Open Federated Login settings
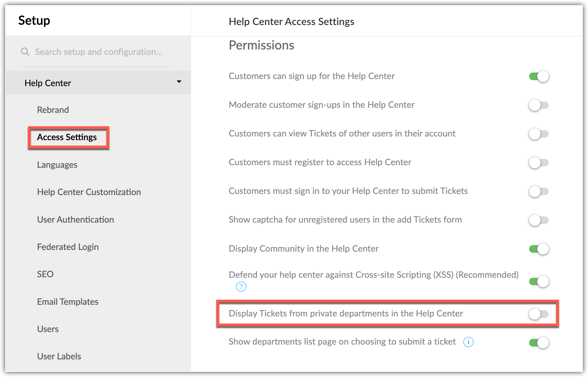Screen dimensions: 588x377 (68, 247)
